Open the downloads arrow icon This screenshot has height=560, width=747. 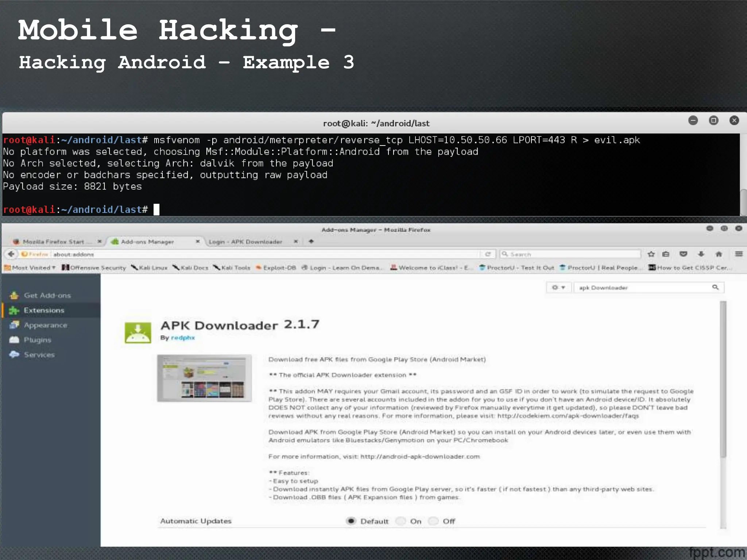701,254
